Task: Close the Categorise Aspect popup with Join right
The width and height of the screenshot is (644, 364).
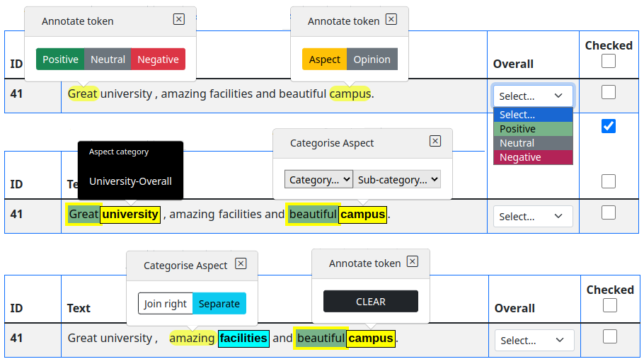Action: coord(241,263)
